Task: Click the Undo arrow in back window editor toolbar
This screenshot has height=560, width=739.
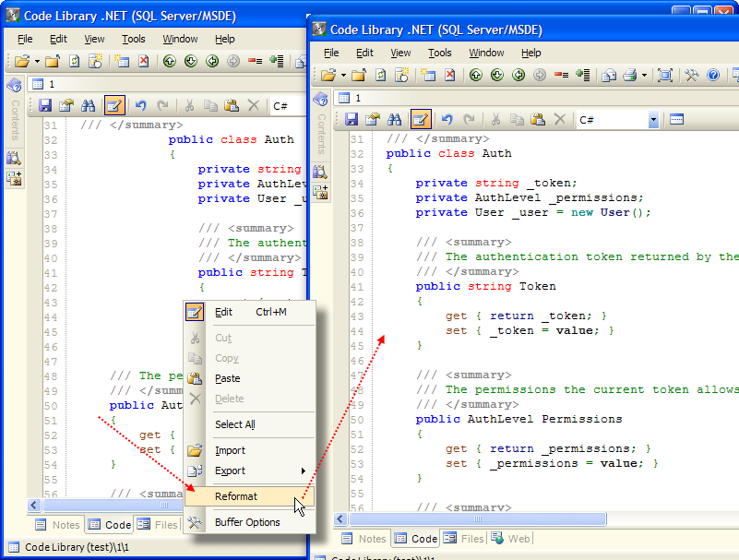Action: tap(140, 105)
